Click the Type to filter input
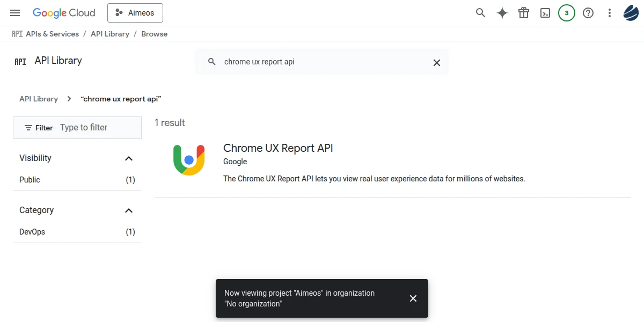 click(97, 128)
